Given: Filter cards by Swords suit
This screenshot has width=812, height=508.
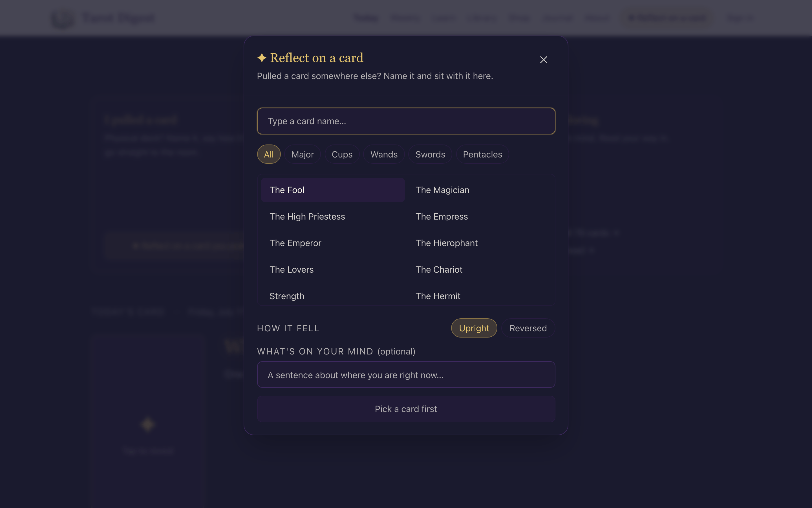Looking at the screenshot, I should pos(430,154).
